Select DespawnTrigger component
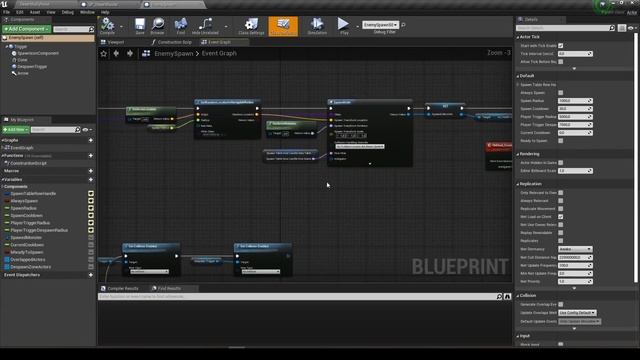 32,67
